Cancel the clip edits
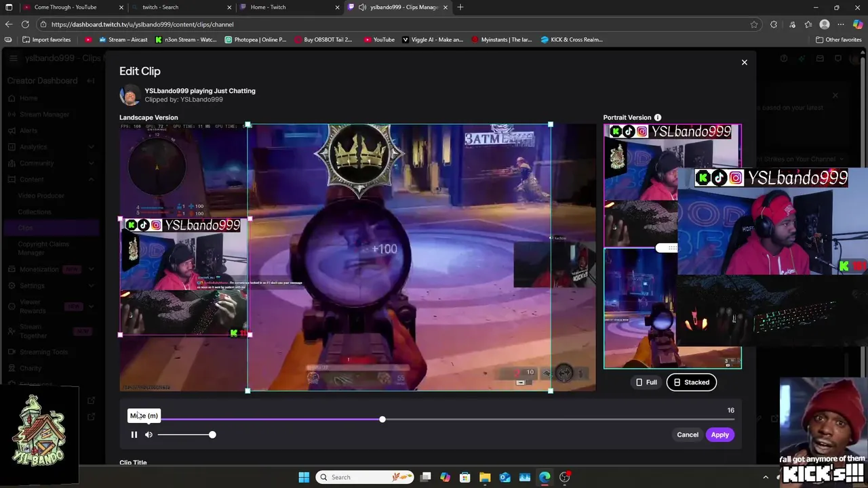 [688, 434]
